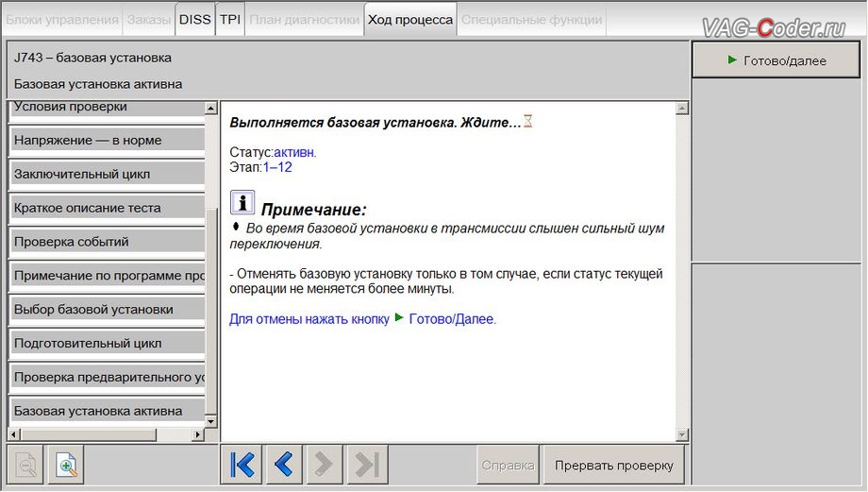Click the Примечание: heading
868x492 pixels.
pyautogui.click(x=313, y=210)
